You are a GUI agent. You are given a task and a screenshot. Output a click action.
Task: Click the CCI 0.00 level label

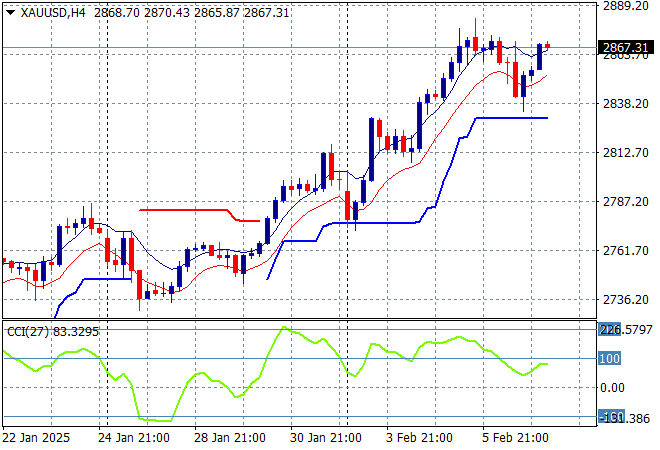pyautogui.click(x=612, y=388)
